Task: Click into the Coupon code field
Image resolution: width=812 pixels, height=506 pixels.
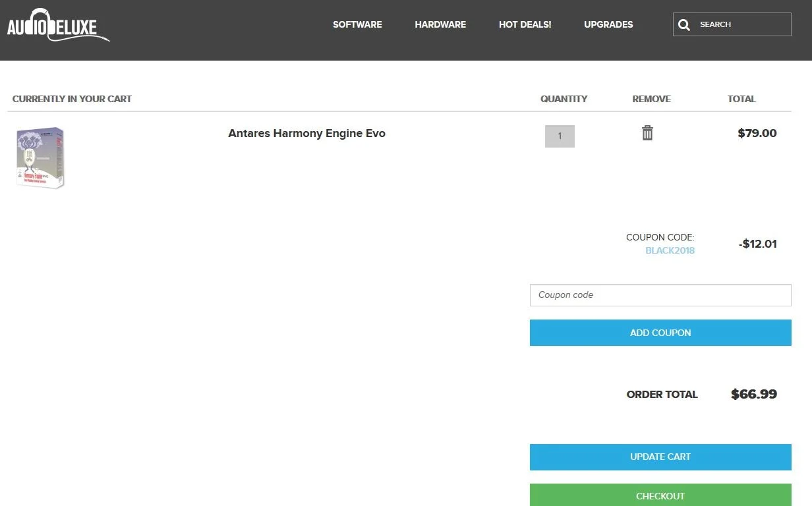Action: pos(660,295)
